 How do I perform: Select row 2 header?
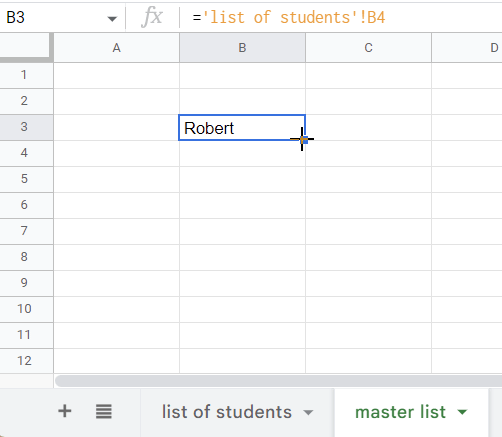click(x=26, y=101)
